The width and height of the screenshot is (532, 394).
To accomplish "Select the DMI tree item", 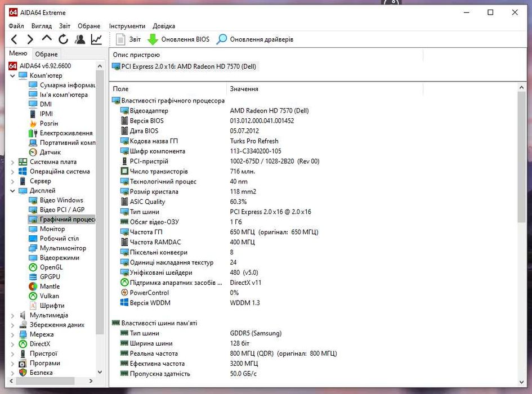I will coord(41,104).
